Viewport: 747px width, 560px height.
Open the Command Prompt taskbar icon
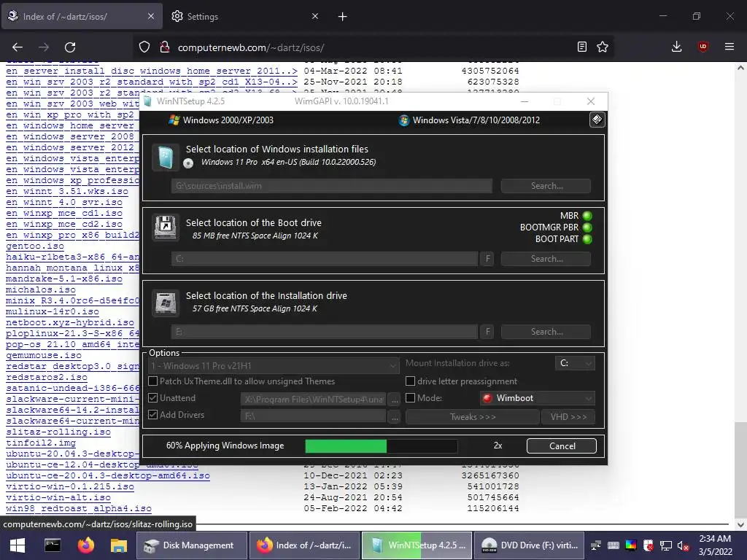[x=53, y=545]
